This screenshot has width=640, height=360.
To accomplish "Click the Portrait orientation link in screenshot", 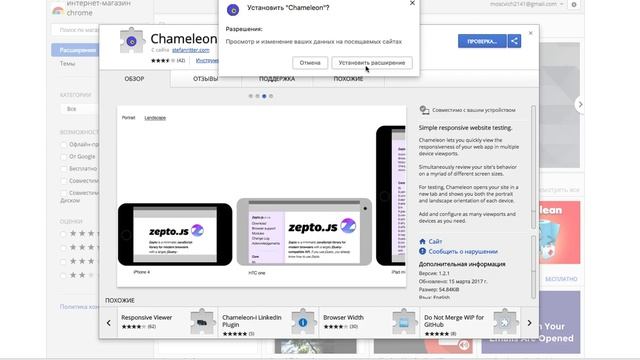I will click(129, 118).
